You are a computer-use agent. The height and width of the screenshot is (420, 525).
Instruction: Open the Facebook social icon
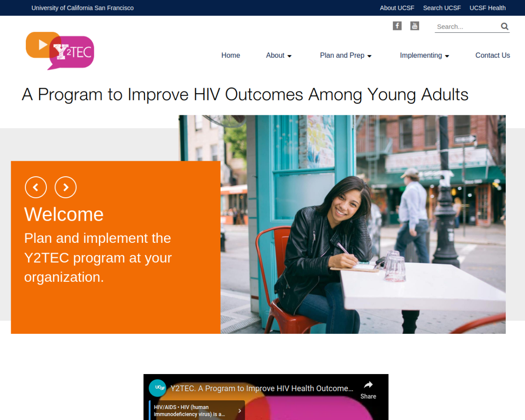(397, 26)
